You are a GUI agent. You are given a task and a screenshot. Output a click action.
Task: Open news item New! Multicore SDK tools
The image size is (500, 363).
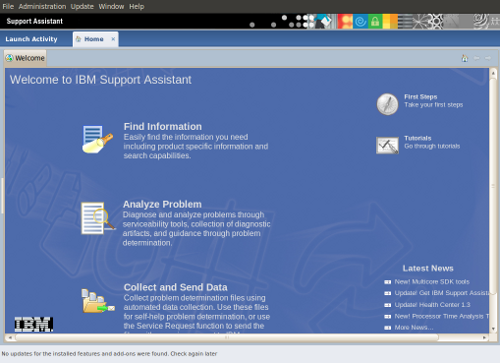tap(432, 282)
